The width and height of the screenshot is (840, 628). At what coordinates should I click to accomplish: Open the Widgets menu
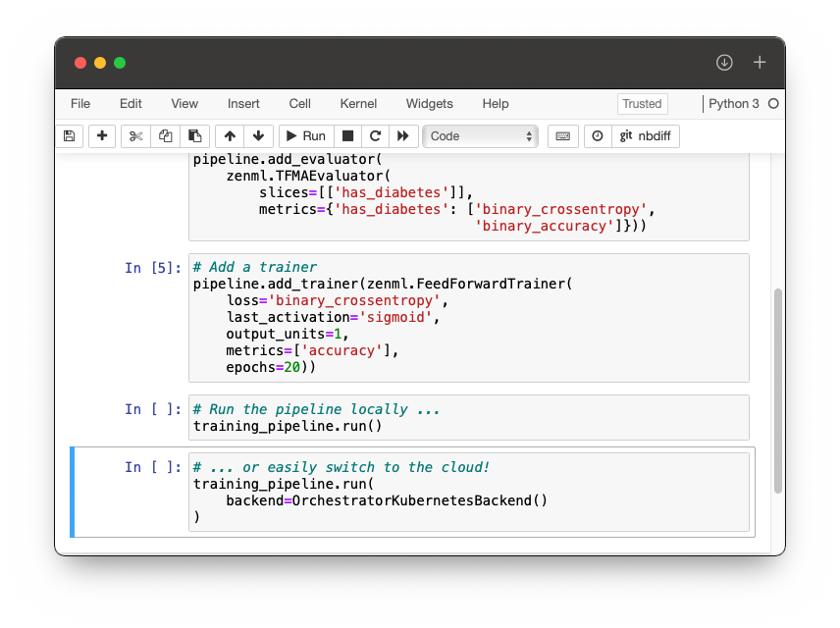(430, 103)
